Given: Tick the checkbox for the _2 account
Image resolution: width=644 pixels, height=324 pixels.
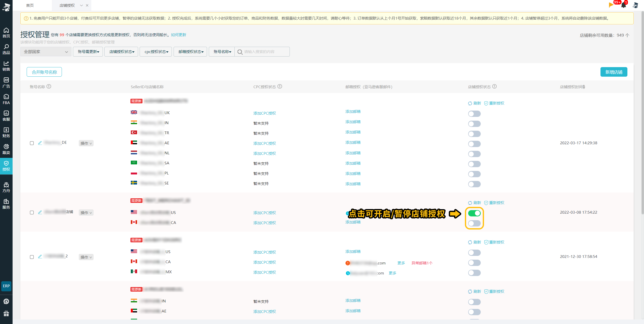Looking at the screenshot, I should point(32,257).
